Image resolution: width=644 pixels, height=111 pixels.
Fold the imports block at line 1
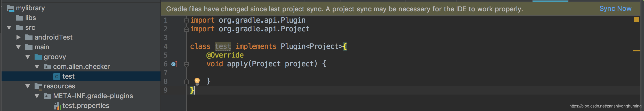187,21
